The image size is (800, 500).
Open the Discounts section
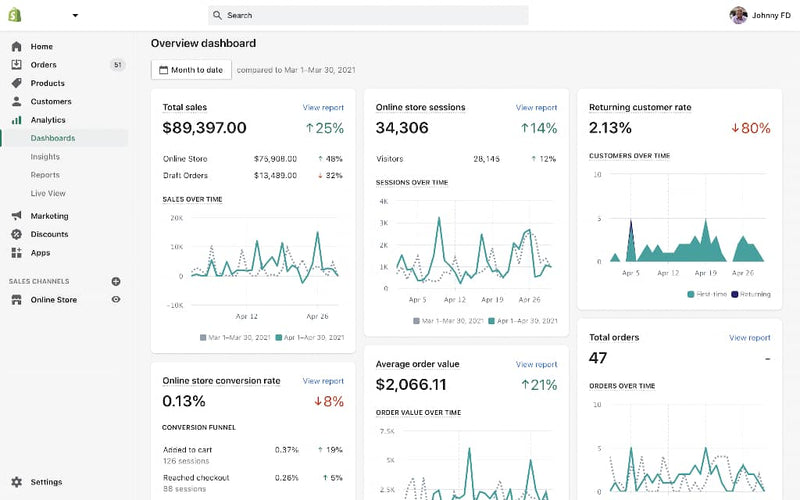(49, 234)
